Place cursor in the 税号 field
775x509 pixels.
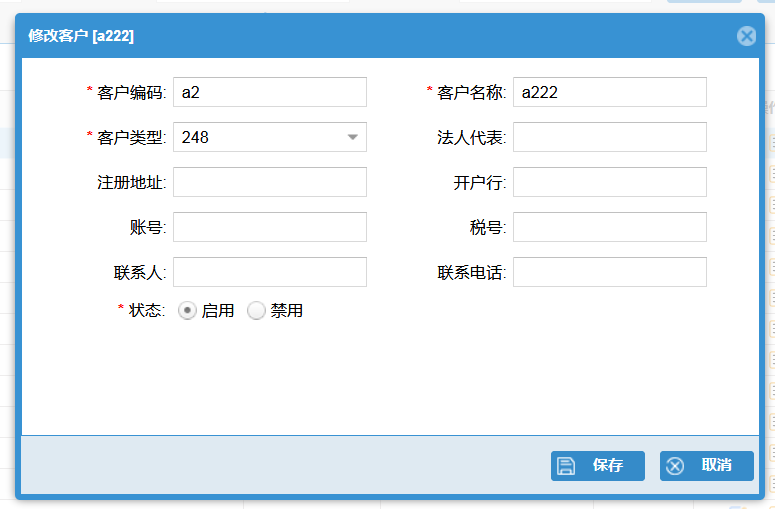click(609, 227)
